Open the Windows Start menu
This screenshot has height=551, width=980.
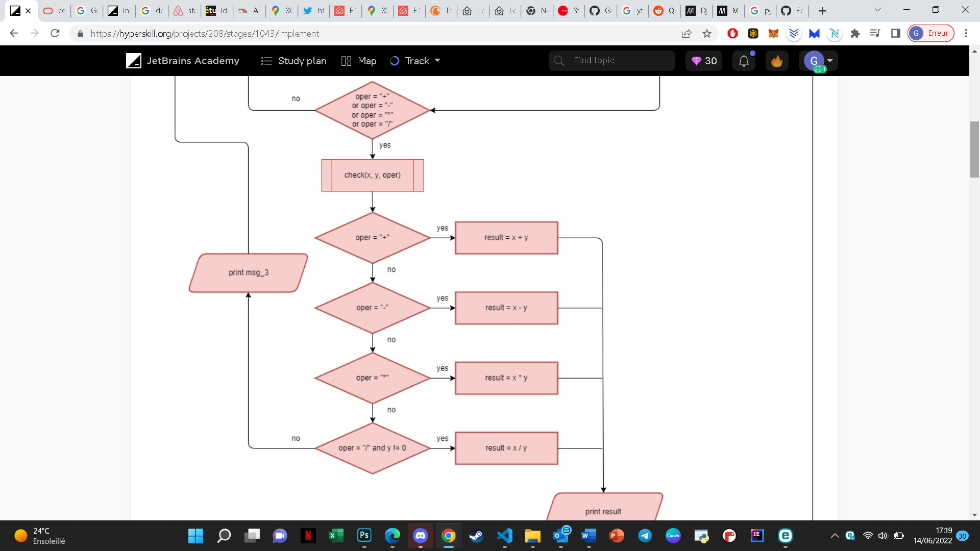[195, 536]
